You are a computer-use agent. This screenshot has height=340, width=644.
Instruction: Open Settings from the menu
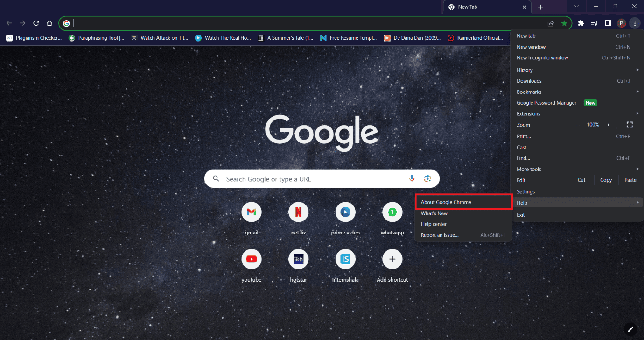coord(577,192)
